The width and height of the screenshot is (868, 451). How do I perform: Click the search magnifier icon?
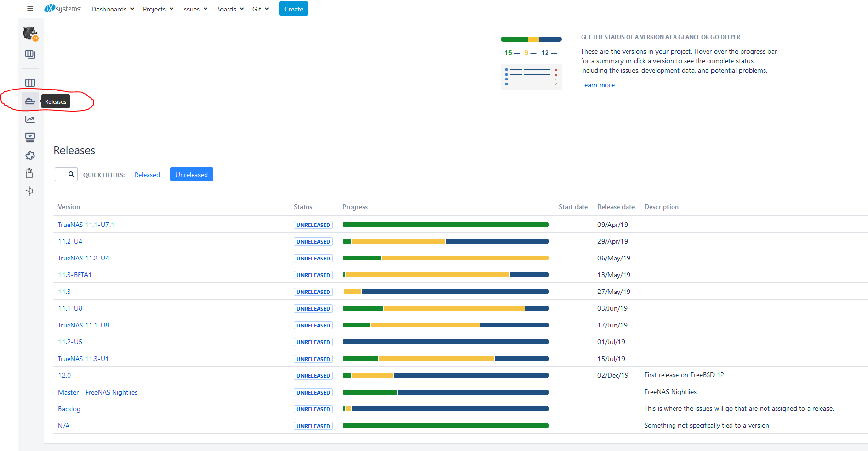click(x=71, y=174)
